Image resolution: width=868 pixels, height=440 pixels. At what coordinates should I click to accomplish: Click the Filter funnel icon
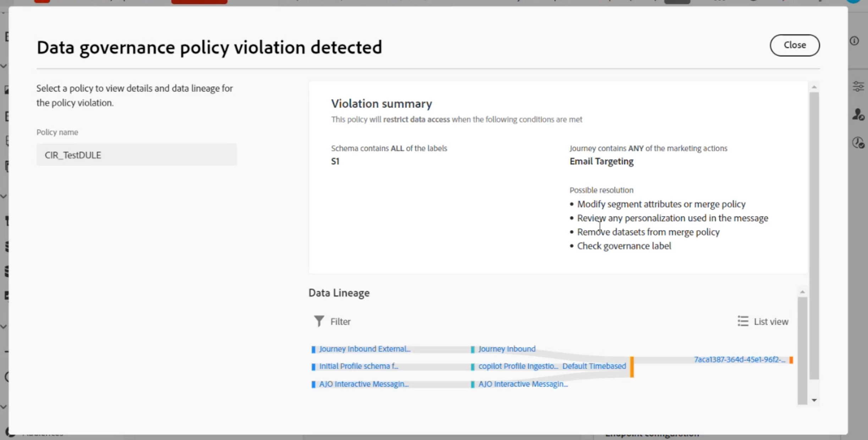tap(319, 321)
